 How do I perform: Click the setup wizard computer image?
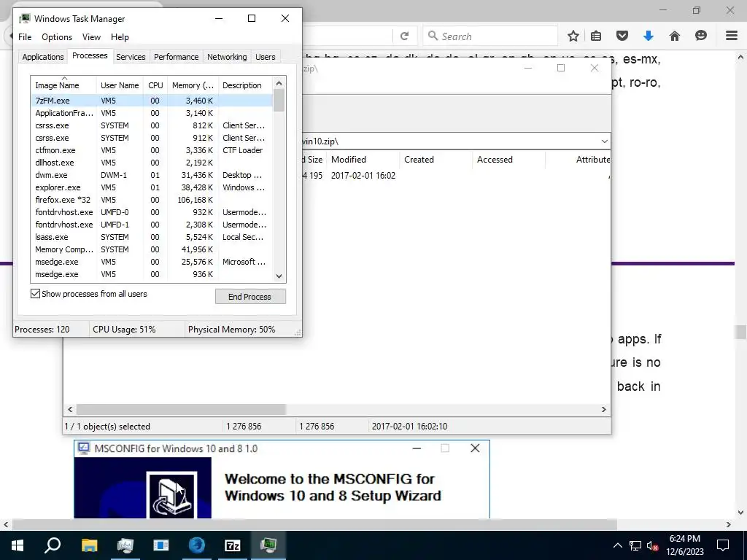click(171, 495)
